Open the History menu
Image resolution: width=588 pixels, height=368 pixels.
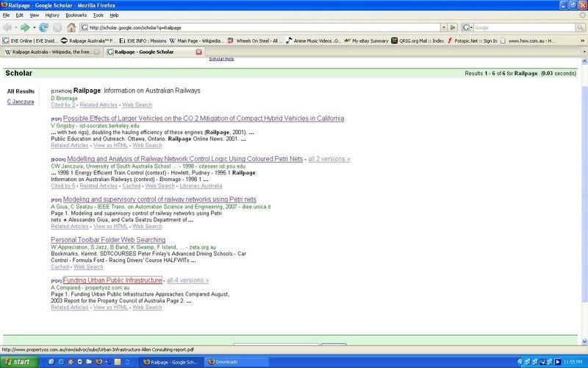click(x=52, y=15)
